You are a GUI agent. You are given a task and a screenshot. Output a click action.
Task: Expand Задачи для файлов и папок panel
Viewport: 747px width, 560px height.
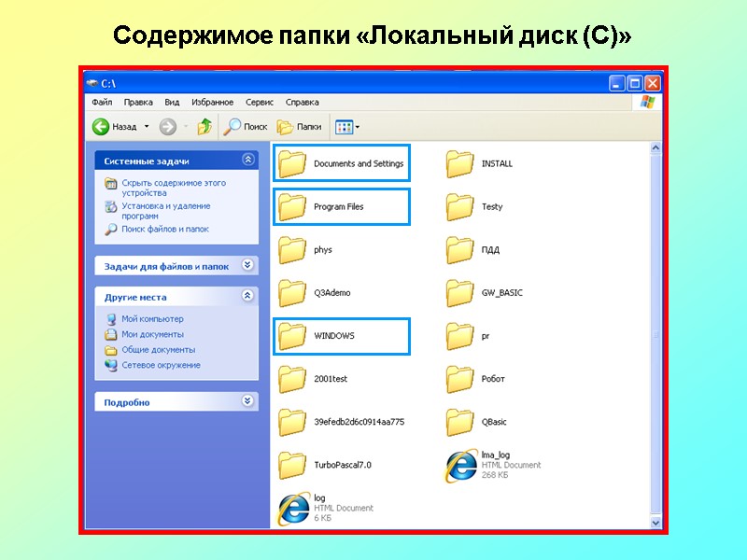point(247,265)
